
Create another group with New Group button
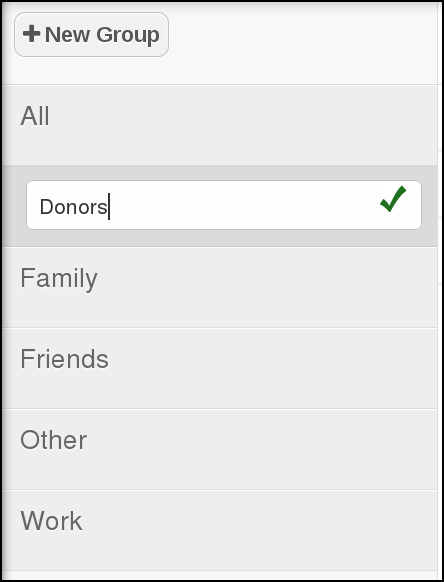[91, 35]
